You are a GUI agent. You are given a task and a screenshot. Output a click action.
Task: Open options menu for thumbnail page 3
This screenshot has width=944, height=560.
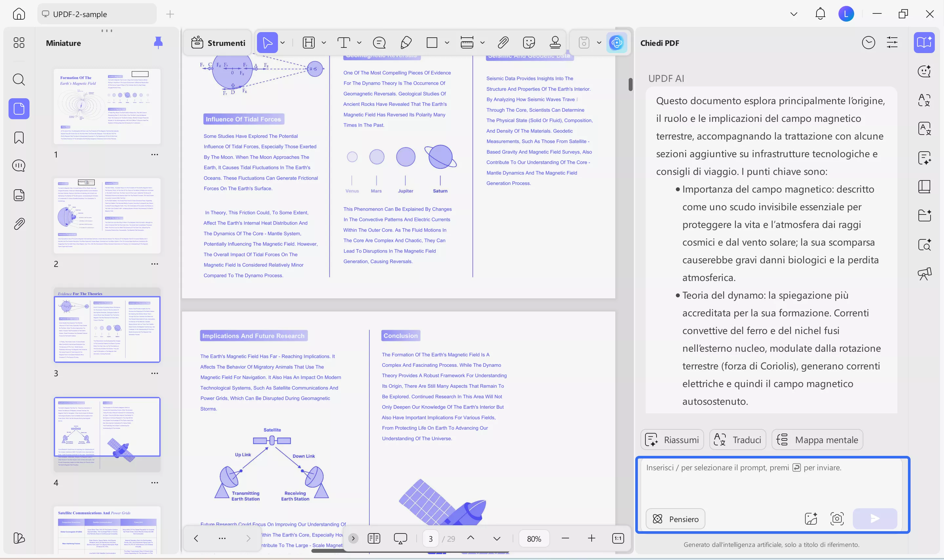pyautogui.click(x=154, y=373)
